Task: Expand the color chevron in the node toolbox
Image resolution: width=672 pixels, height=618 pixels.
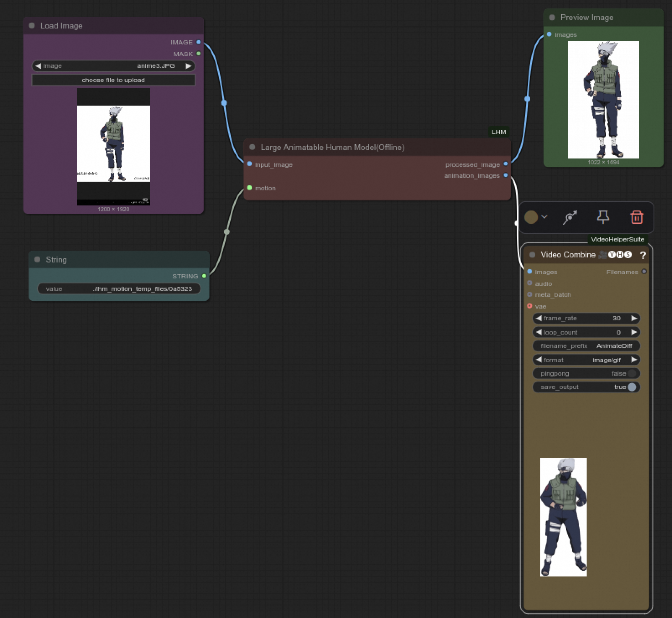Action: pos(544,217)
